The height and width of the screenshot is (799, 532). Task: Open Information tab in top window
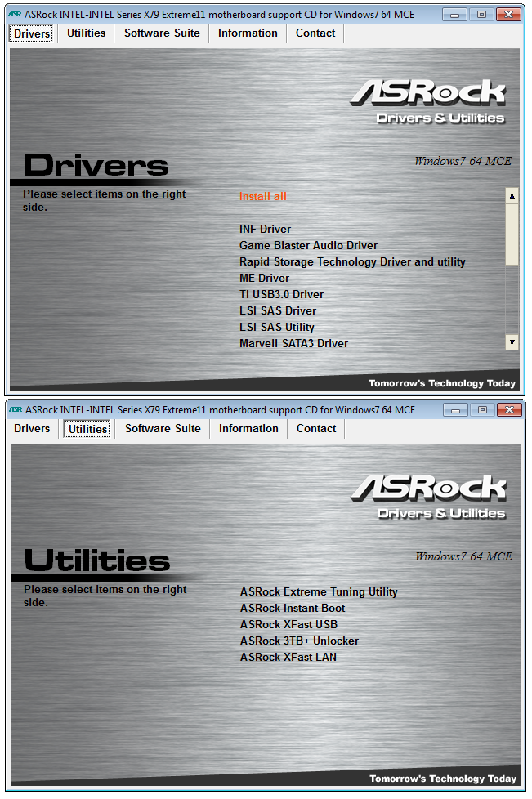pyautogui.click(x=248, y=33)
